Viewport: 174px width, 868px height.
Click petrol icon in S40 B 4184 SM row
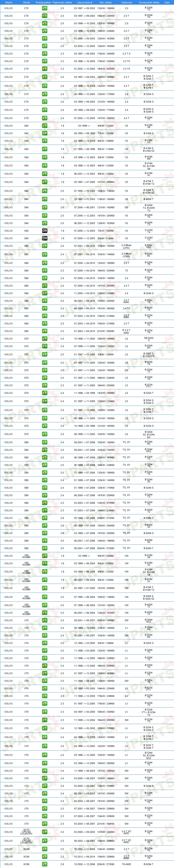point(45,157)
